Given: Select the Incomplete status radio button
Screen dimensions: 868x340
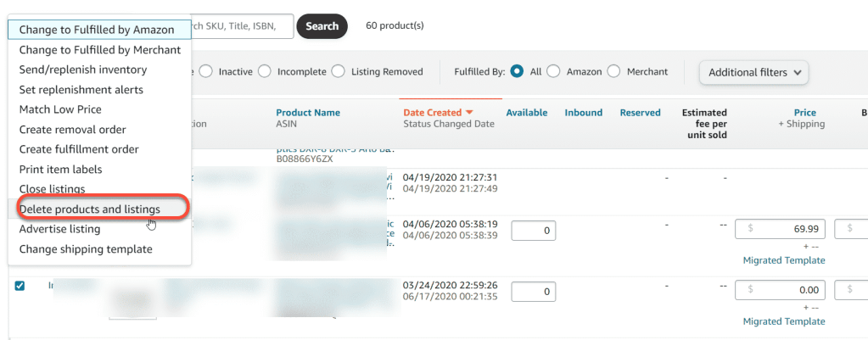Looking at the screenshot, I should pos(265,72).
